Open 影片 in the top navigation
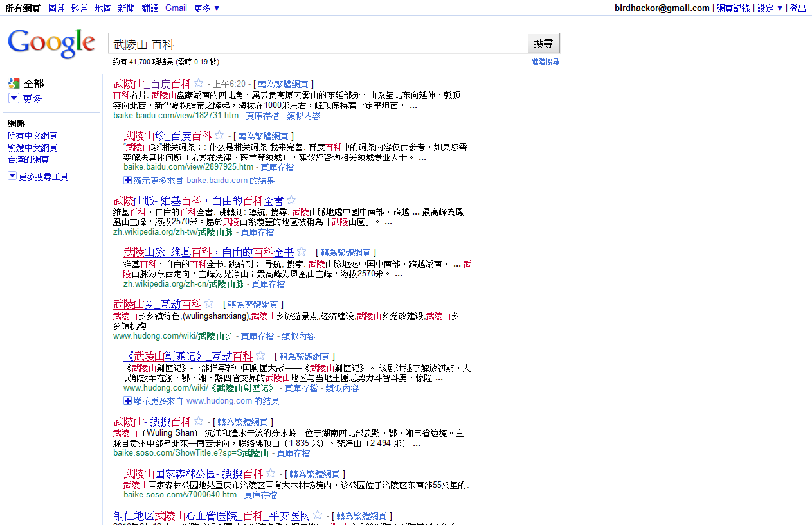The image size is (812, 525). tap(80, 8)
